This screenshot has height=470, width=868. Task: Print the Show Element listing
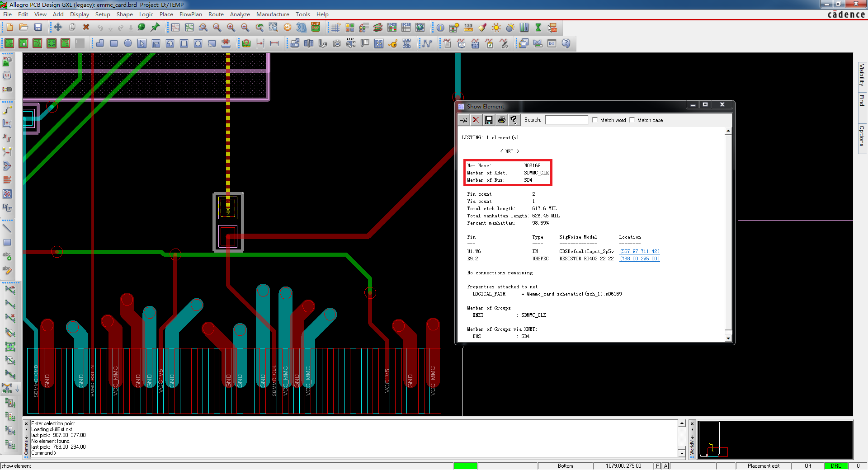tap(501, 120)
